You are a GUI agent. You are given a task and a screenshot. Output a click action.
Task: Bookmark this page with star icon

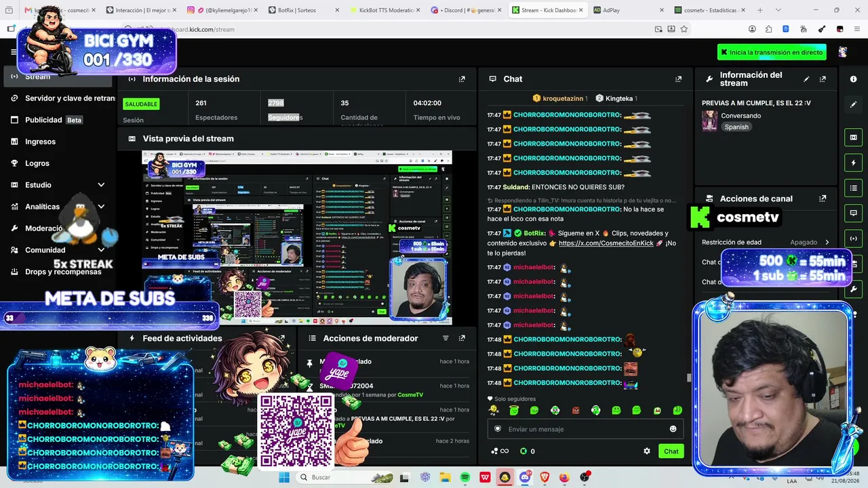pos(684,29)
